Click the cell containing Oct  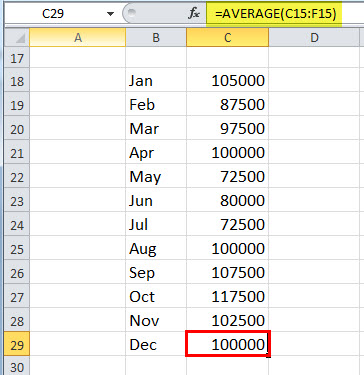coord(156,296)
